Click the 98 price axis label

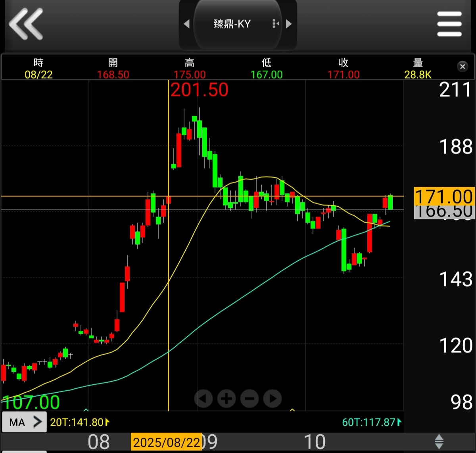(462, 402)
